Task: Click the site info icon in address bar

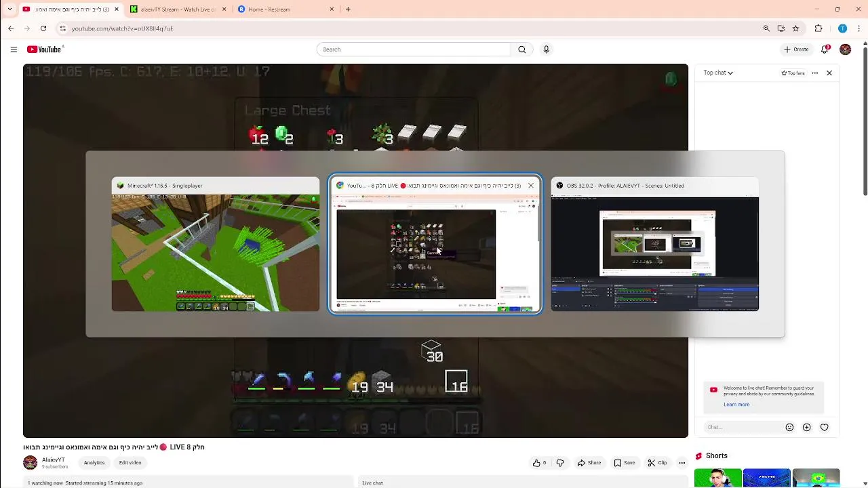Action: point(62,28)
